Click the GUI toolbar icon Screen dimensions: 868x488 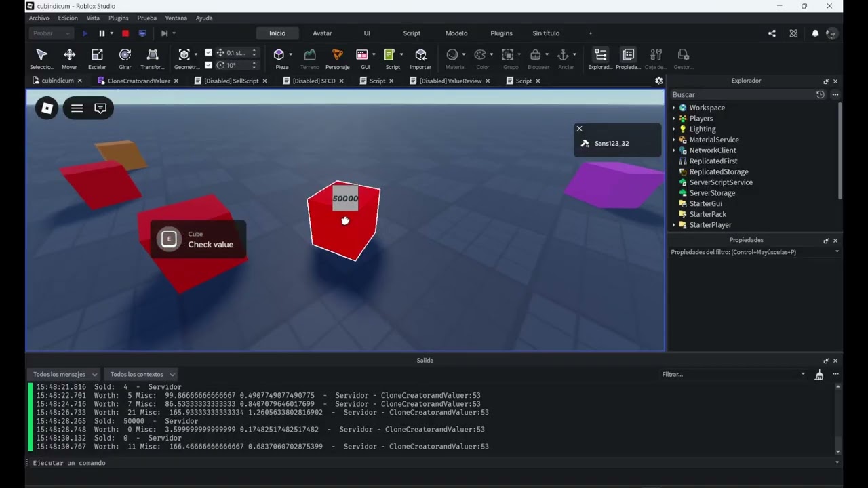362,55
